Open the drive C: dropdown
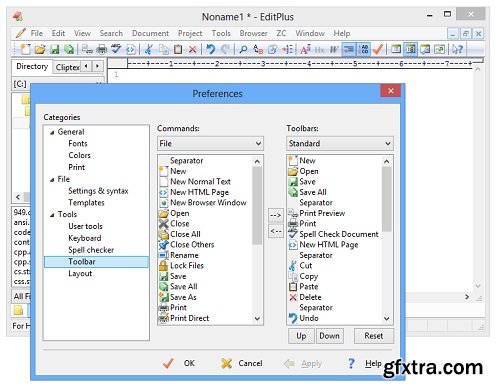This screenshot has width=500, height=391. click(x=99, y=83)
